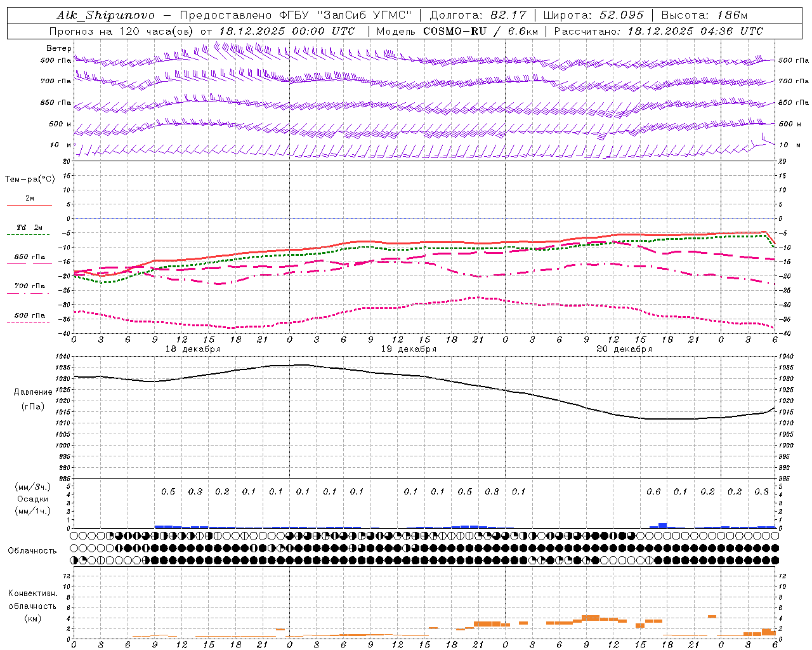Screen dimensions: 812x650
Task: Click the 'Облачность' cloud cover label
Action: tap(32, 551)
